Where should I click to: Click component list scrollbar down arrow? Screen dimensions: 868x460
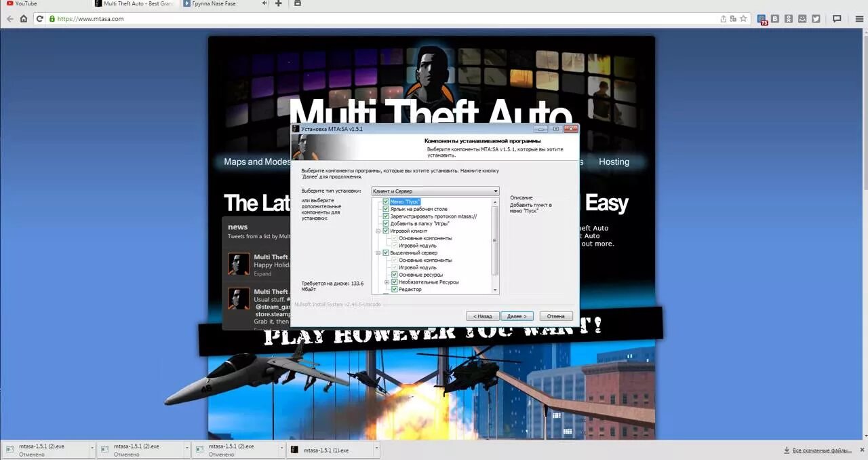click(x=496, y=290)
